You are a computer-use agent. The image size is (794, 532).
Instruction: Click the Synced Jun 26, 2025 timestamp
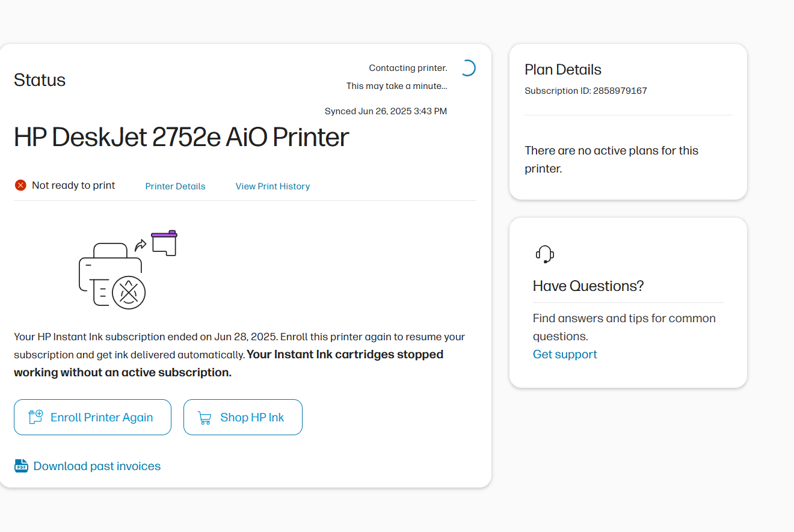[x=386, y=111]
